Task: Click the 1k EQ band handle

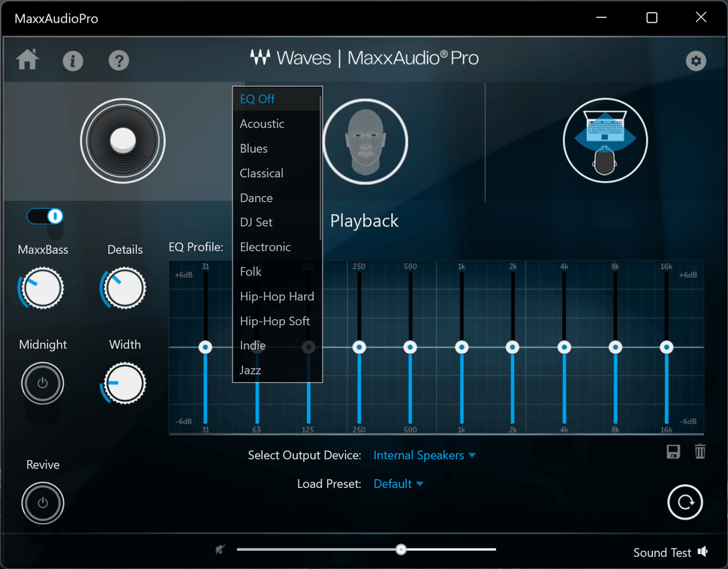Action: click(x=462, y=347)
